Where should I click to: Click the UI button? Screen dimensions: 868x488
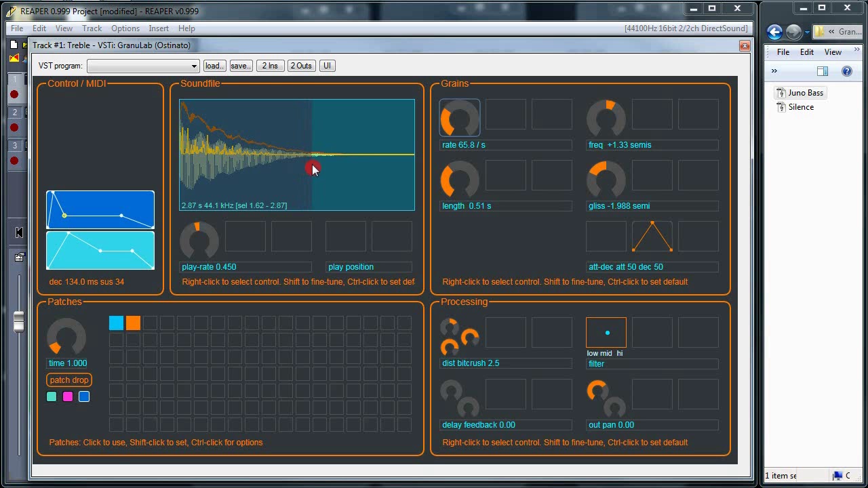(327, 66)
